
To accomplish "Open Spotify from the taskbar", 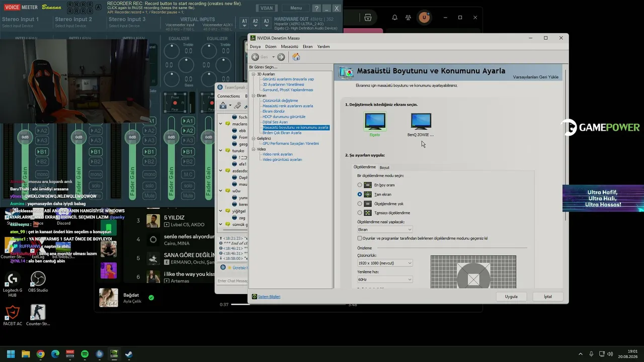I will [x=85, y=354].
